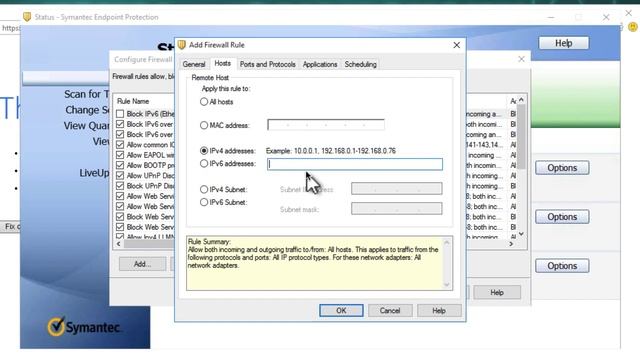The image size is (640, 360).
Task: Switch to the Applications tab
Action: tap(320, 64)
